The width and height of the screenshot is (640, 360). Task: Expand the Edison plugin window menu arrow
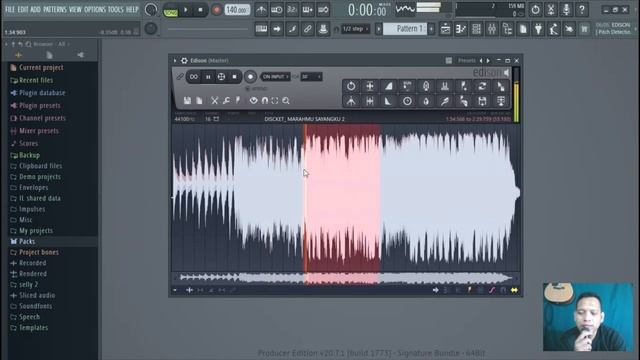coord(175,60)
